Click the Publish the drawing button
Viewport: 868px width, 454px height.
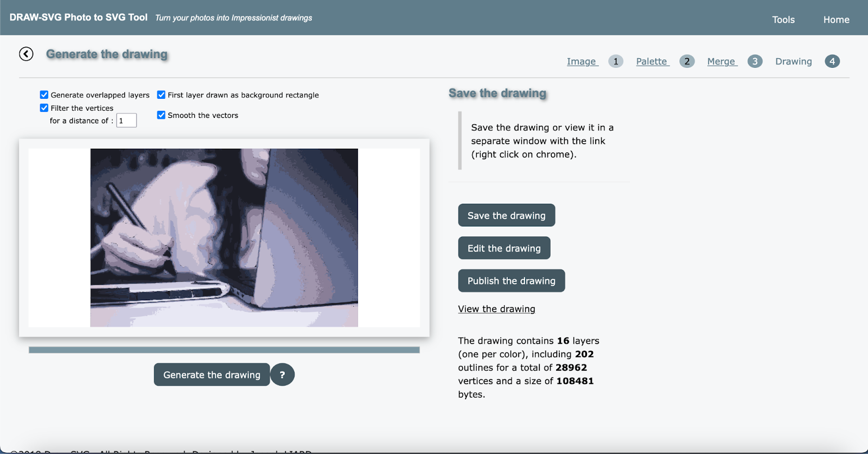(511, 281)
